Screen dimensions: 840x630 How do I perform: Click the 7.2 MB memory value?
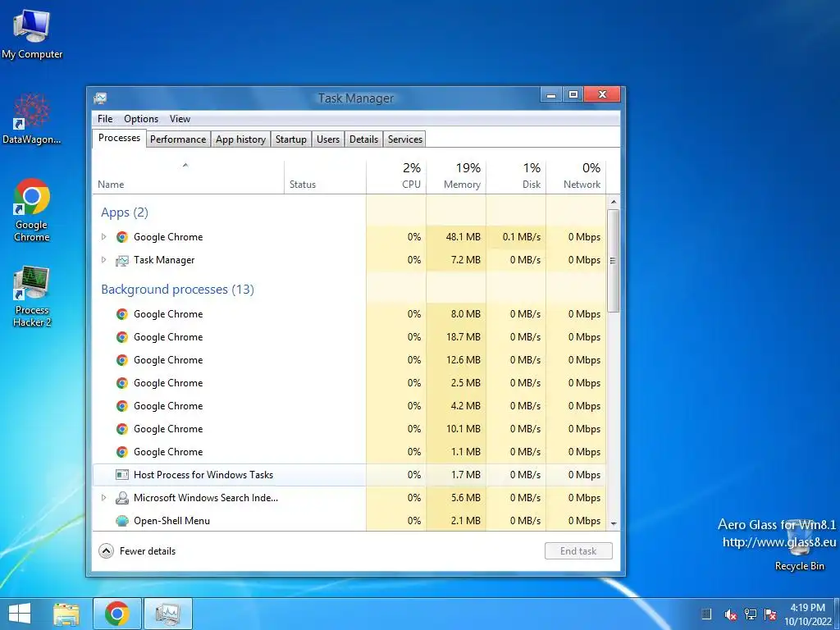pos(466,260)
